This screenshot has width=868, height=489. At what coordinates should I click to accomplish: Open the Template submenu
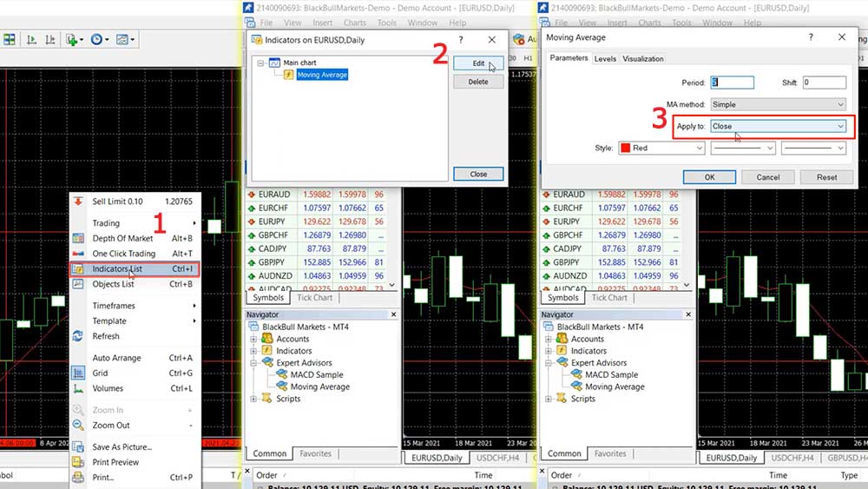(x=135, y=320)
